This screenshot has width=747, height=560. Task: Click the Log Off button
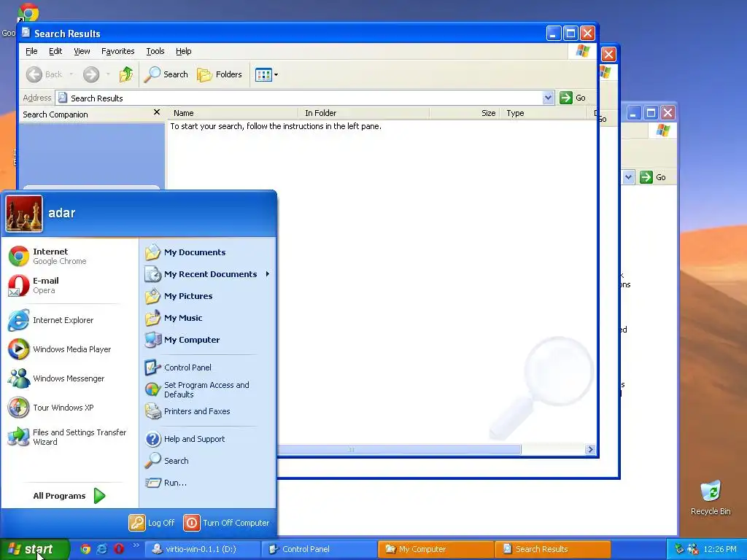point(152,523)
